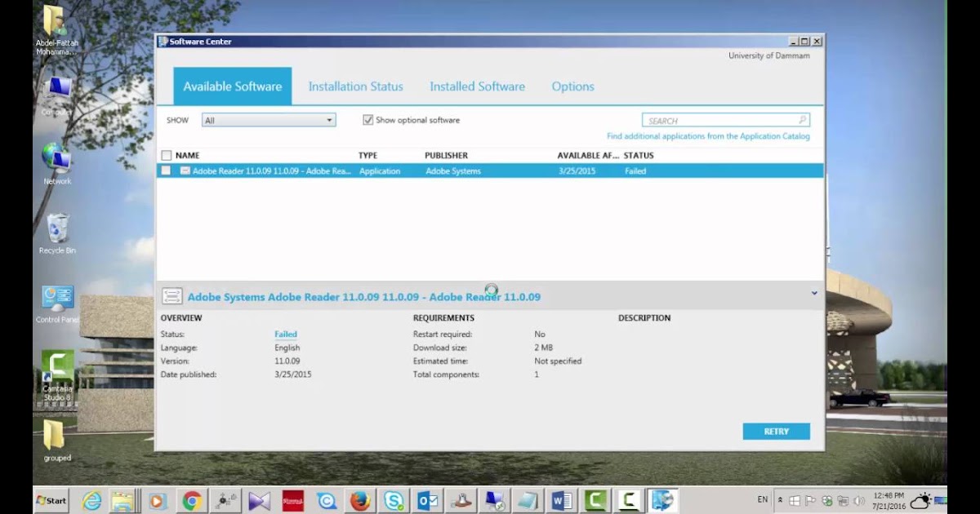Image resolution: width=980 pixels, height=514 pixels.
Task: Click the Start button
Action: tap(51, 499)
